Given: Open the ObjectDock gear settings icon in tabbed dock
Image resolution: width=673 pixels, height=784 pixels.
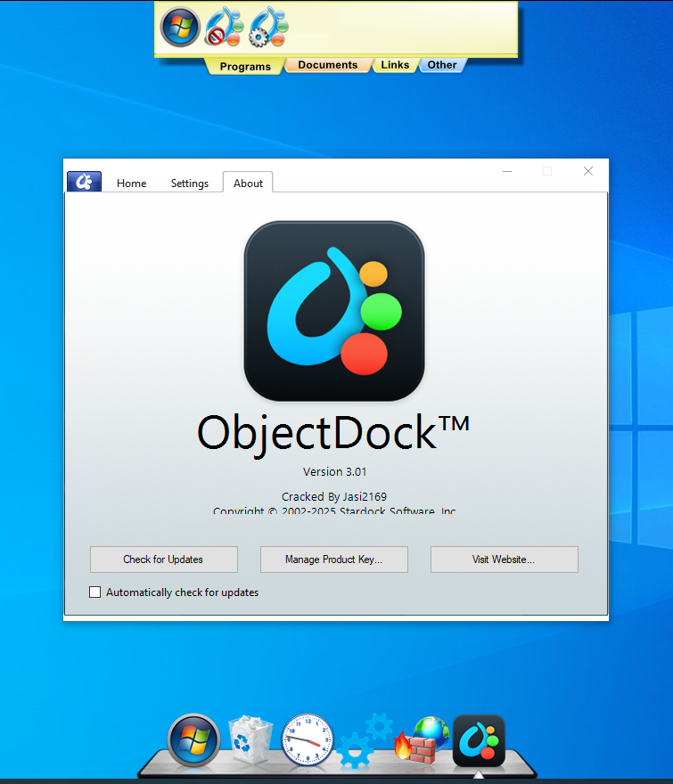Looking at the screenshot, I should click(268, 27).
